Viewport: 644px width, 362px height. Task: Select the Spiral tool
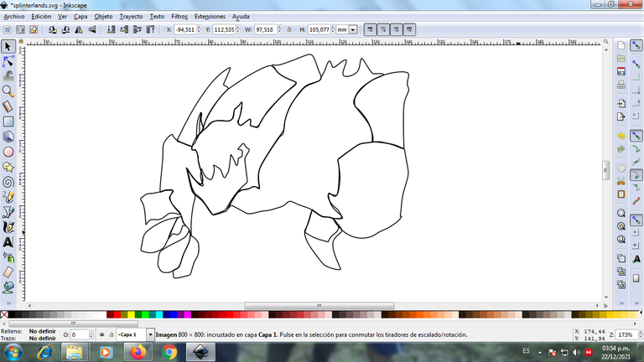[x=8, y=182]
